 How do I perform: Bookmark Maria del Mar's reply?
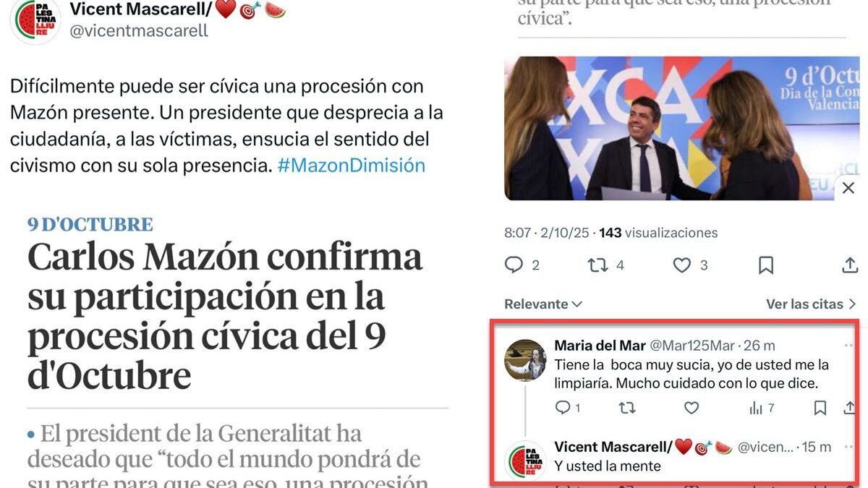coord(820,408)
